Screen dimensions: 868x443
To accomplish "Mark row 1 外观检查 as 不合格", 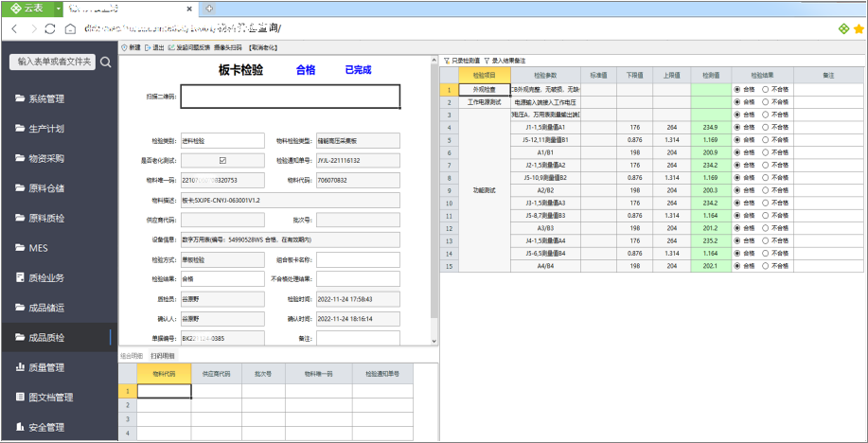I will pos(765,89).
